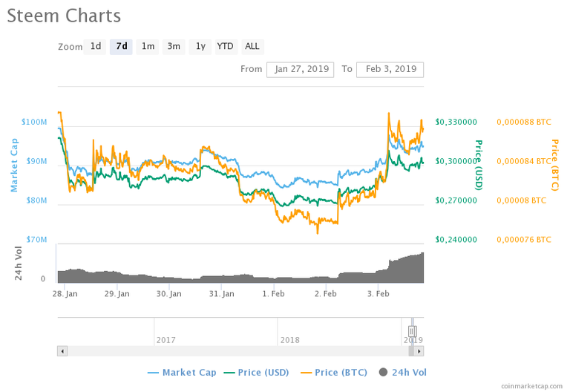This screenshot has height=392, width=570.
Task: Show year-to-date with YTD button
Action: [226, 47]
